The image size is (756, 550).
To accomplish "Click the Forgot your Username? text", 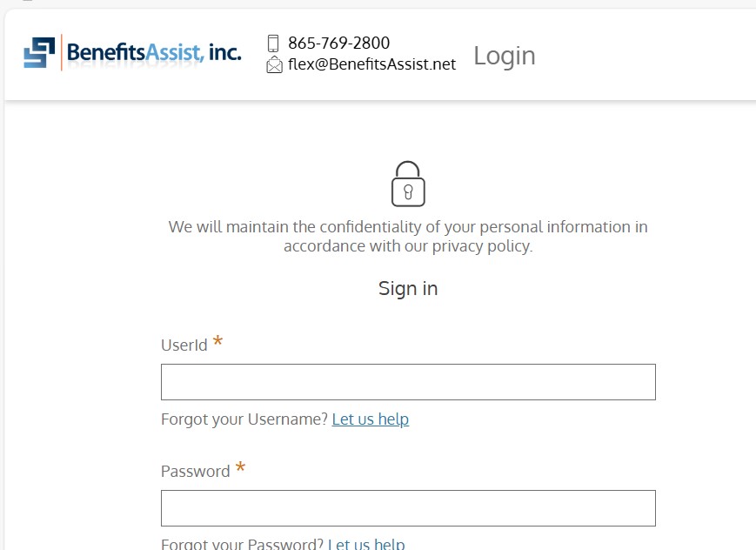I will pyautogui.click(x=244, y=419).
